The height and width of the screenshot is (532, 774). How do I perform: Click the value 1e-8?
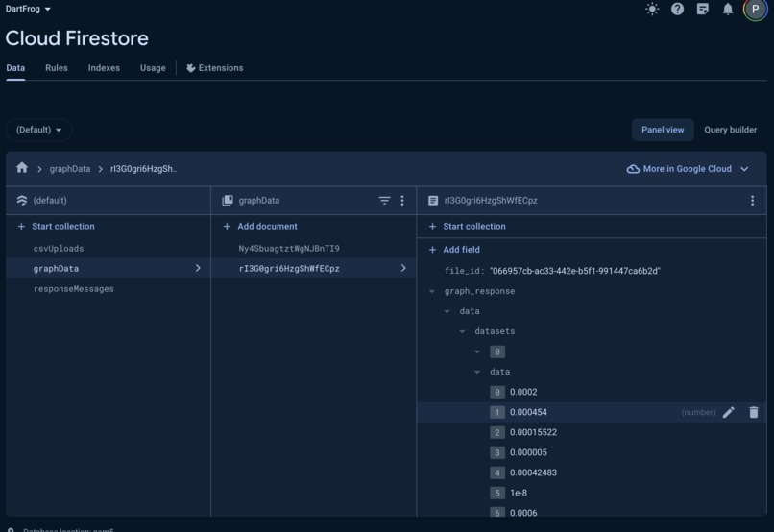click(x=519, y=493)
